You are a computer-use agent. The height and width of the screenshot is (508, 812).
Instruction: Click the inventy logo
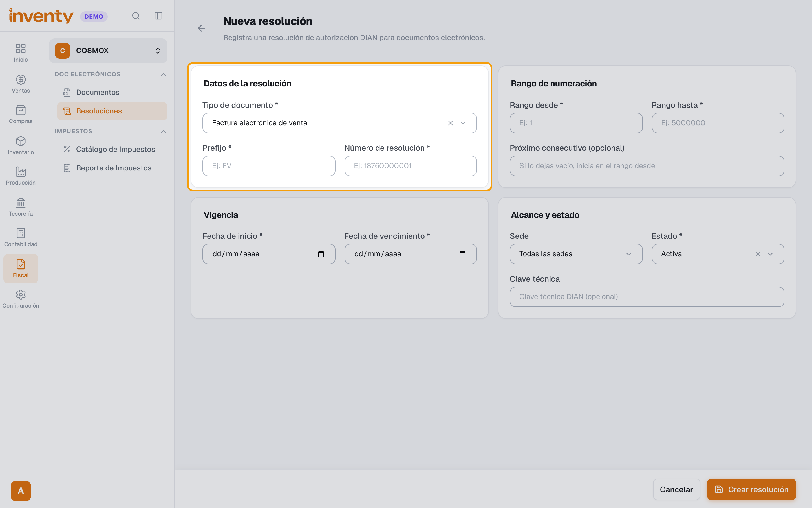41,16
